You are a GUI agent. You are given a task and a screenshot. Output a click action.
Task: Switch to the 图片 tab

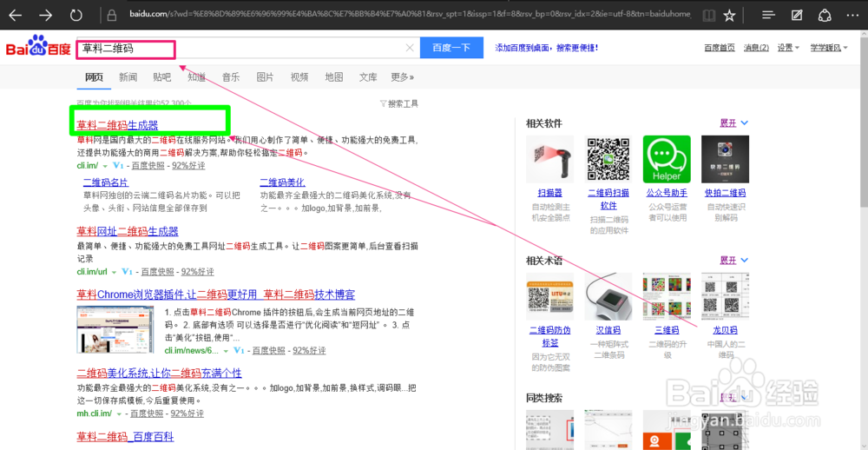265,77
